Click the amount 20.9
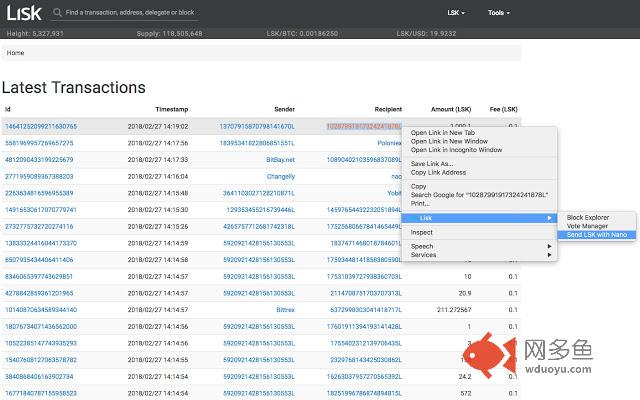 tap(465, 293)
